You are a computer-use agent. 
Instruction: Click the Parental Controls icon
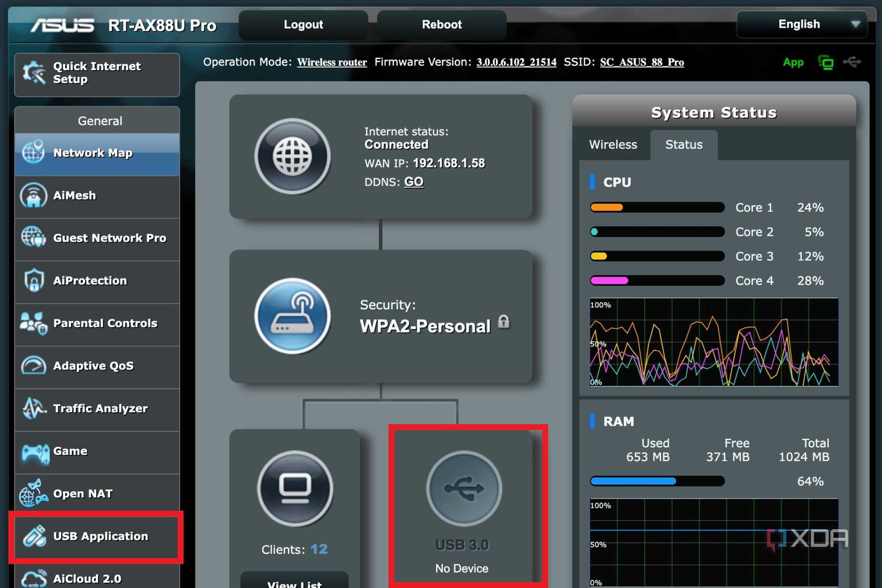click(33, 323)
